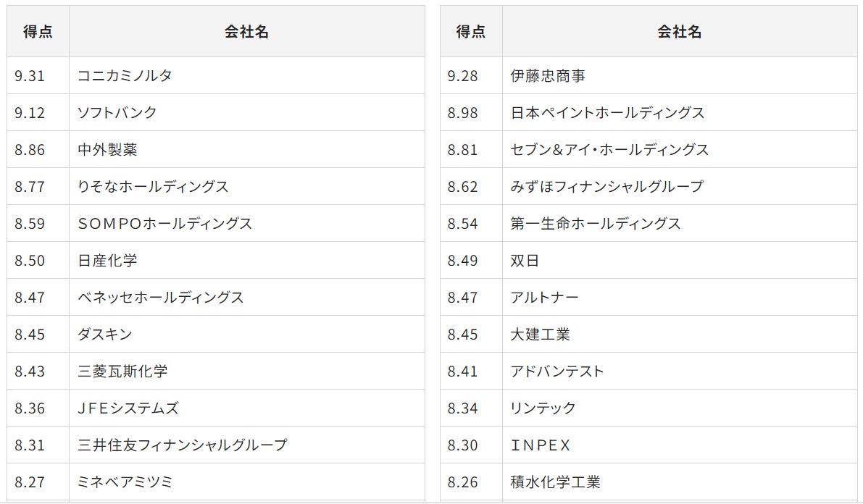Select the 日産化学 table cell
Image resolution: width=863 pixels, height=504 pixels.
coord(107,260)
